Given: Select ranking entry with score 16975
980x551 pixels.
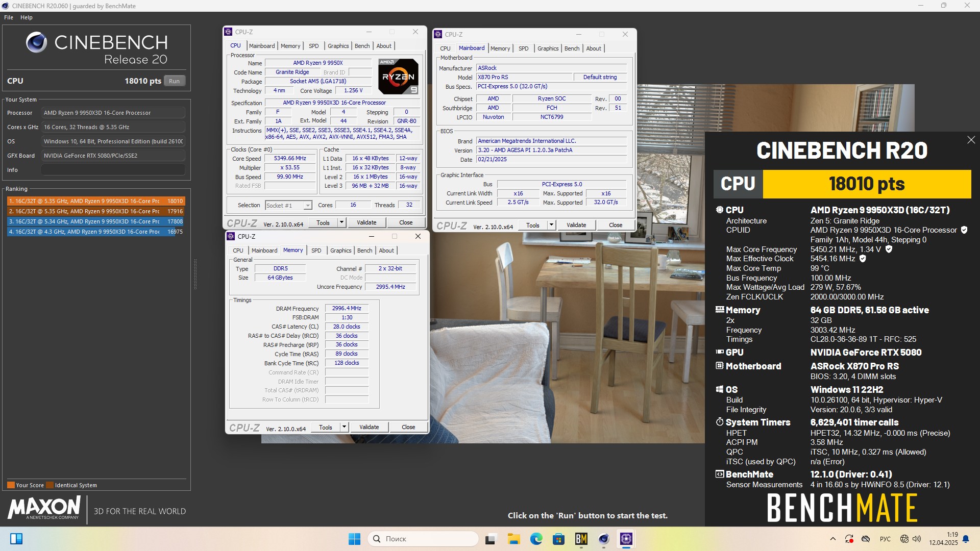Looking at the screenshot, I should [95, 232].
